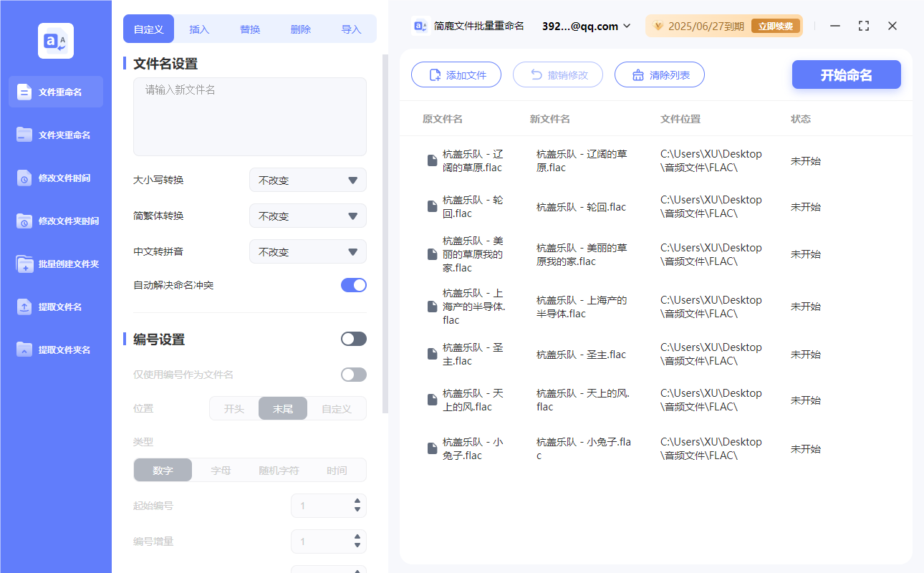924x573 pixels.
Task: Disable the 自动解决命名冲突 toggle
Action: [x=353, y=285]
